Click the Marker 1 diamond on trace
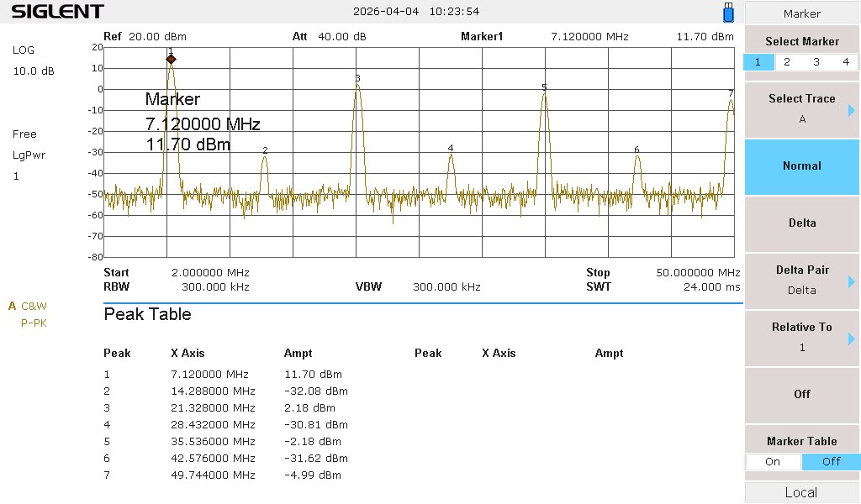 [x=172, y=59]
